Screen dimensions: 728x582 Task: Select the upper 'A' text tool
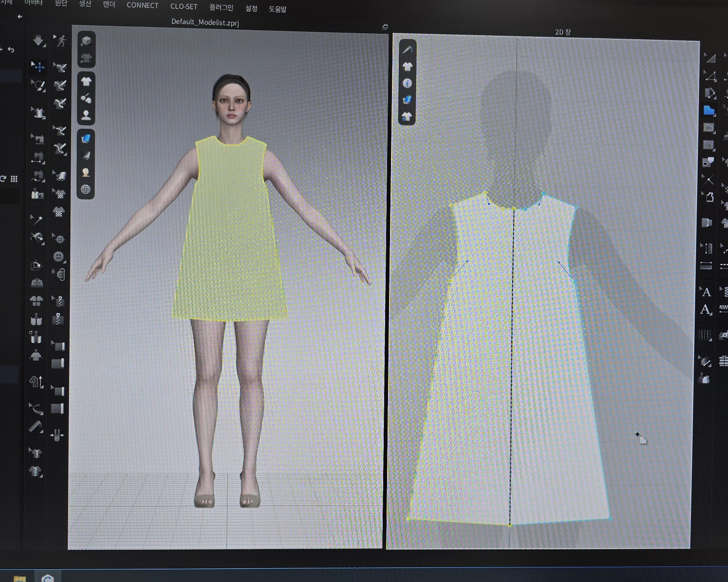pos(706,292)
